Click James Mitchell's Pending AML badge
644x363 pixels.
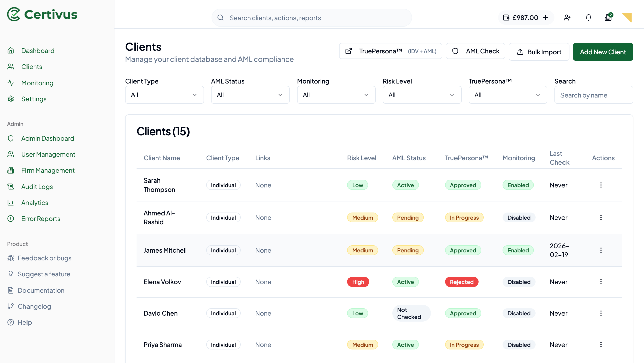(x=408, y=250)
